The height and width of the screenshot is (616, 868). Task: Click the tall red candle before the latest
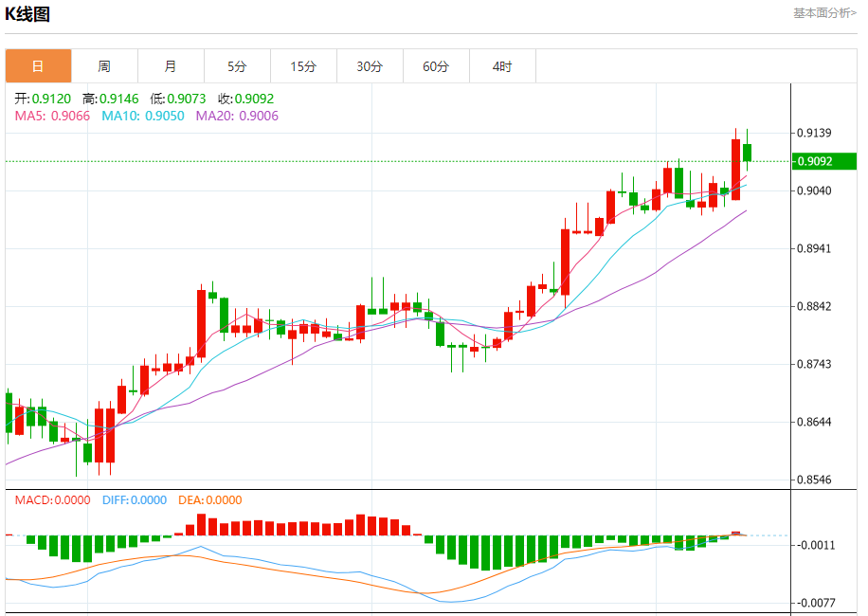tap(735, 170)
